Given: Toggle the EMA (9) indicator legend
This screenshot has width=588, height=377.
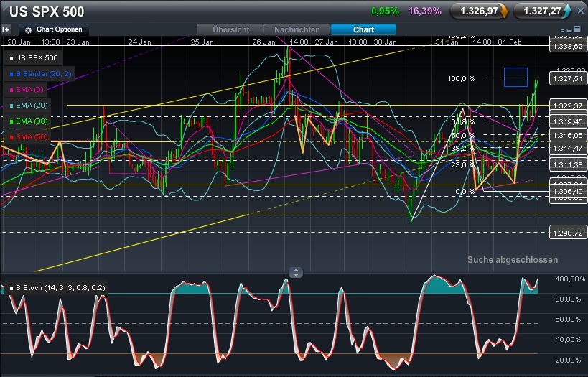Looking at the screenshot, I should click(x=31, y=89).
